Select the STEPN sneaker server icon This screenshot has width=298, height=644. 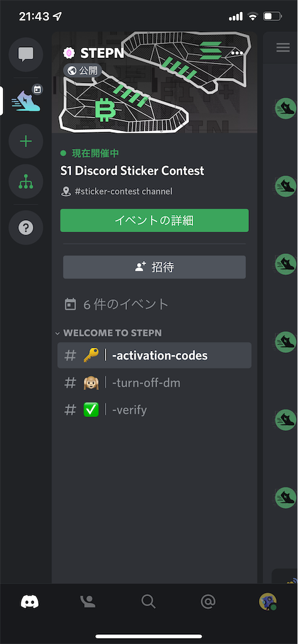tap(26, 99)
